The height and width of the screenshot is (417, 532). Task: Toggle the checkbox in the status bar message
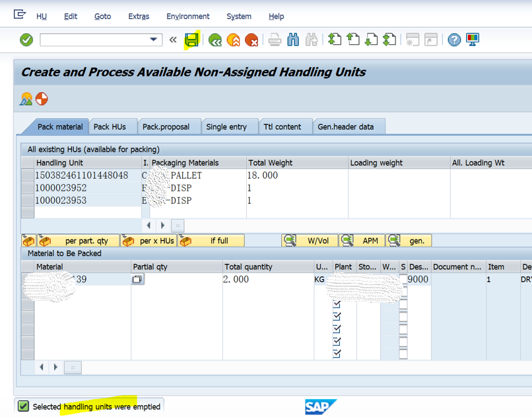tap(22, 406)
